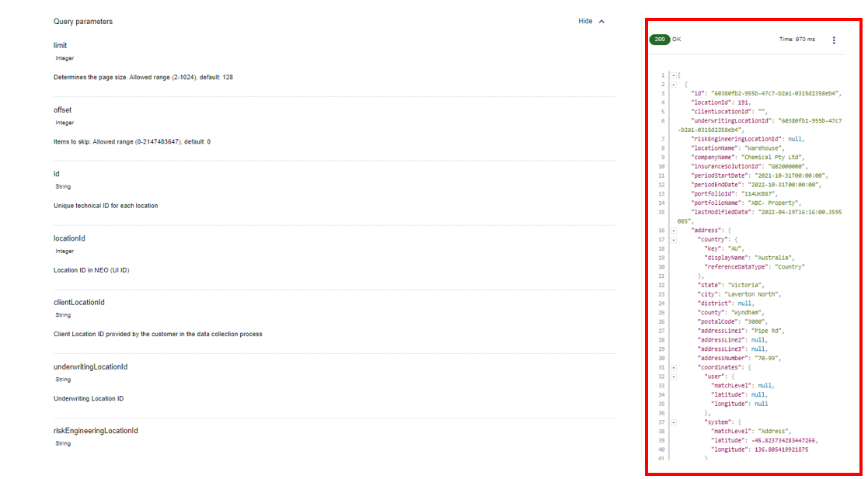Collapse the "coordinates" JSON node
The width and height of the screenshot is (868, 479).
click(x=673, y=367)
